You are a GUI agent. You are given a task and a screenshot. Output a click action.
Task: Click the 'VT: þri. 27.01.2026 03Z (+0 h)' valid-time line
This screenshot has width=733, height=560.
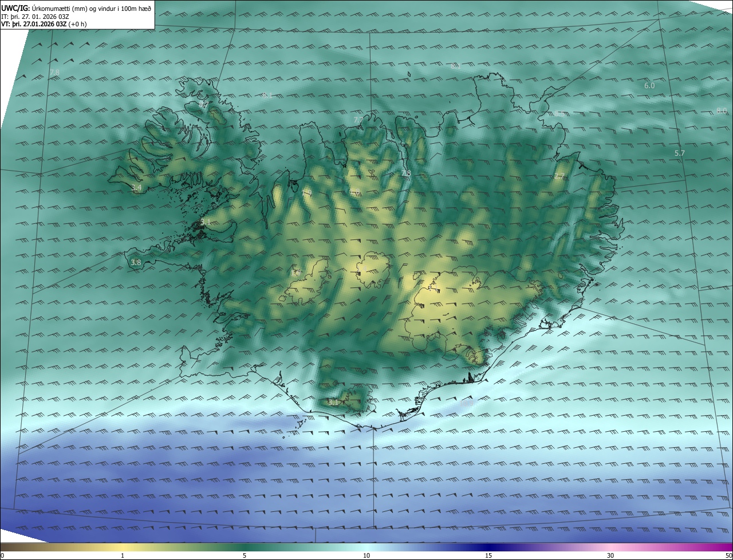point(44,24)
